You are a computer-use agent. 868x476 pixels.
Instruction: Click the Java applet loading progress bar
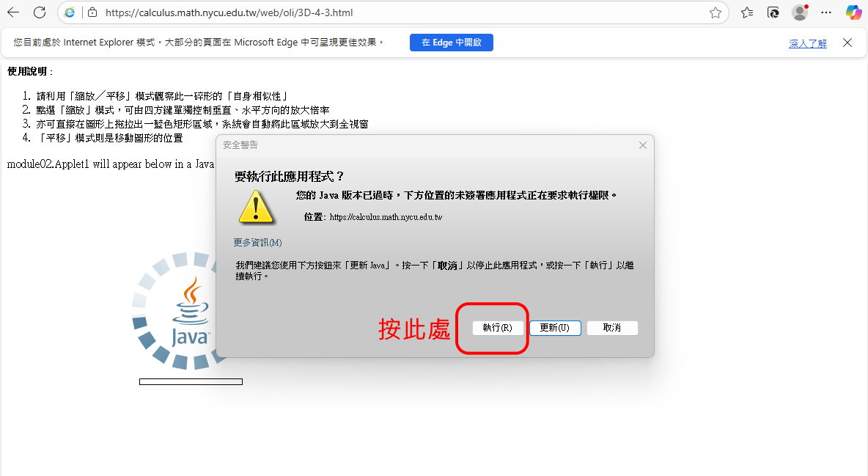(191, 382)
